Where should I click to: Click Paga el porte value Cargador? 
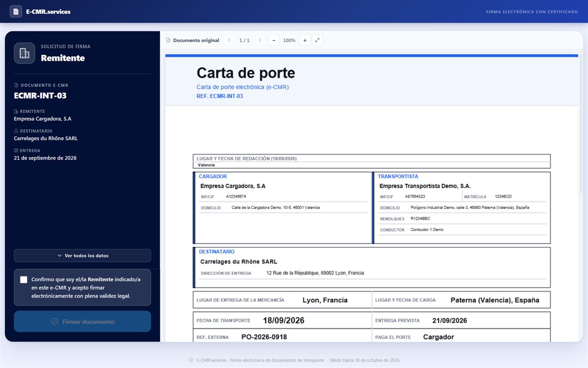click(439, 337)
